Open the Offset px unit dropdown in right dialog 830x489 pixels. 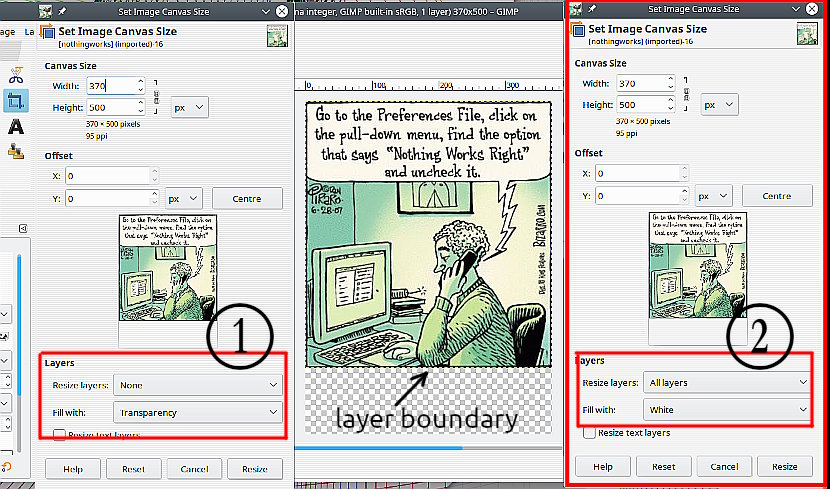coord(714,196)
